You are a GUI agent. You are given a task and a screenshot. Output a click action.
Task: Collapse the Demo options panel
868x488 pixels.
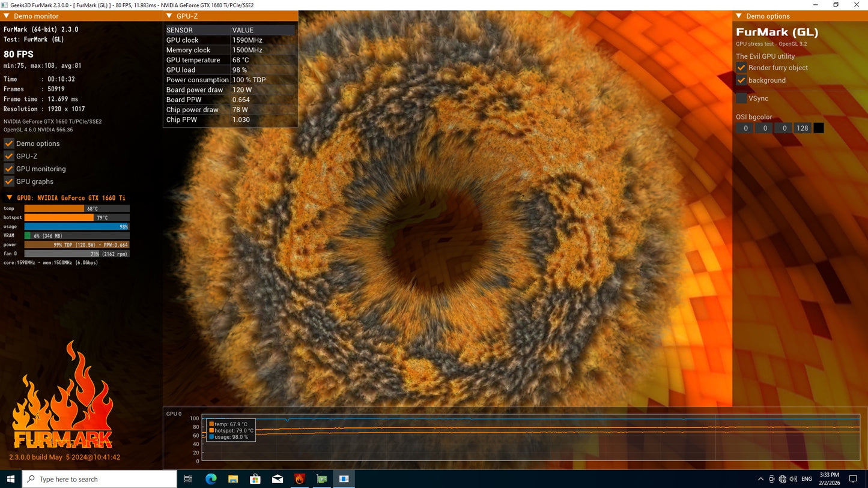pyautogui.click(x=739, y=16)
